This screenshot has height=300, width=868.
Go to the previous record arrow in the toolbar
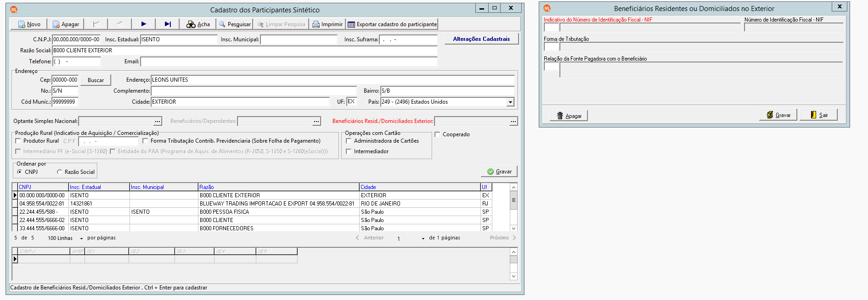coord(119,24)
